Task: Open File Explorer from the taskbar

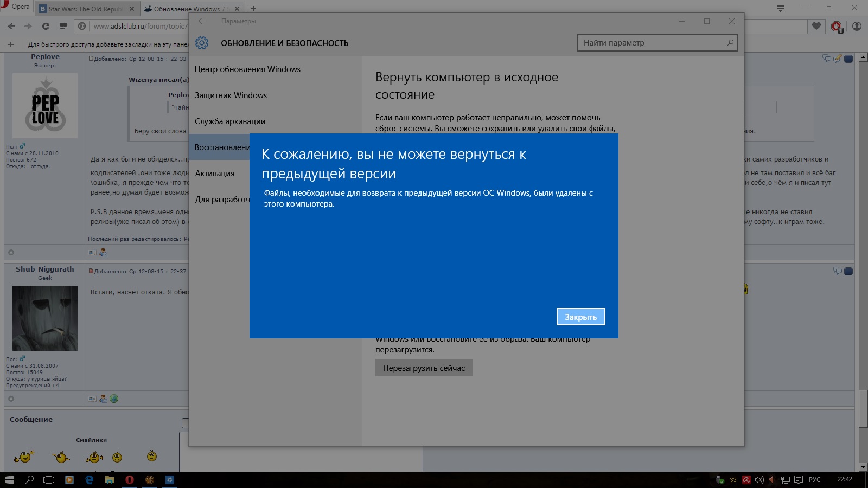Action: [x=110, y=480]
